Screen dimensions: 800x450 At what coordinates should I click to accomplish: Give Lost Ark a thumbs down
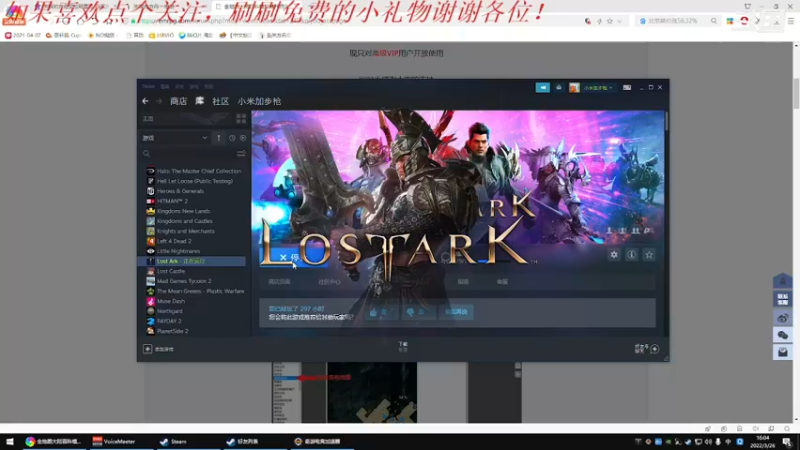click(418, 312)
